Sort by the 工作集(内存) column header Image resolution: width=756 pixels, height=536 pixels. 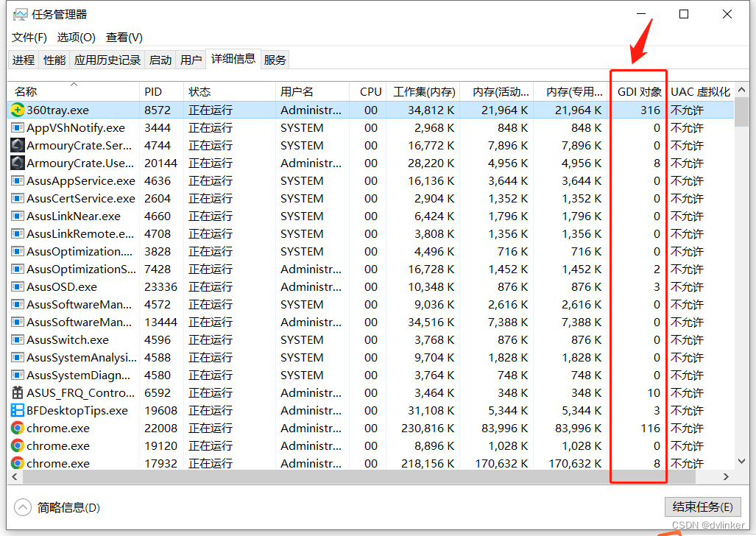[423, 92]
